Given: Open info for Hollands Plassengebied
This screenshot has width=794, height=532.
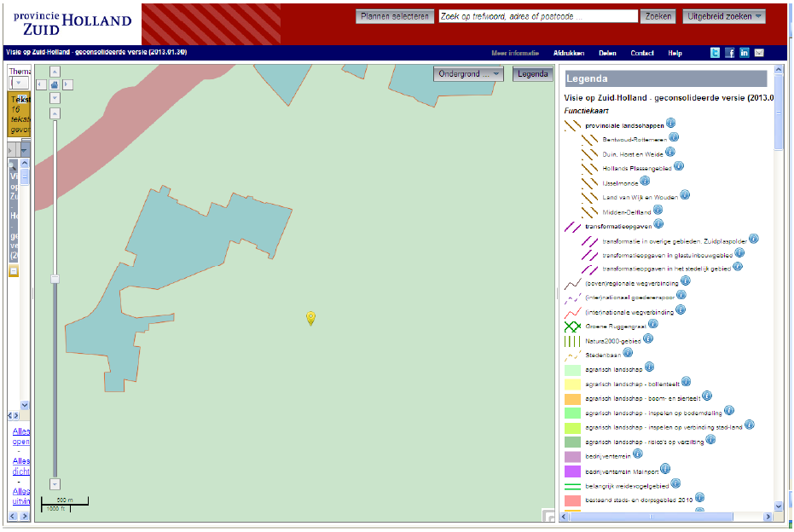Looking at the screenshot, I should tap(679, 165).
